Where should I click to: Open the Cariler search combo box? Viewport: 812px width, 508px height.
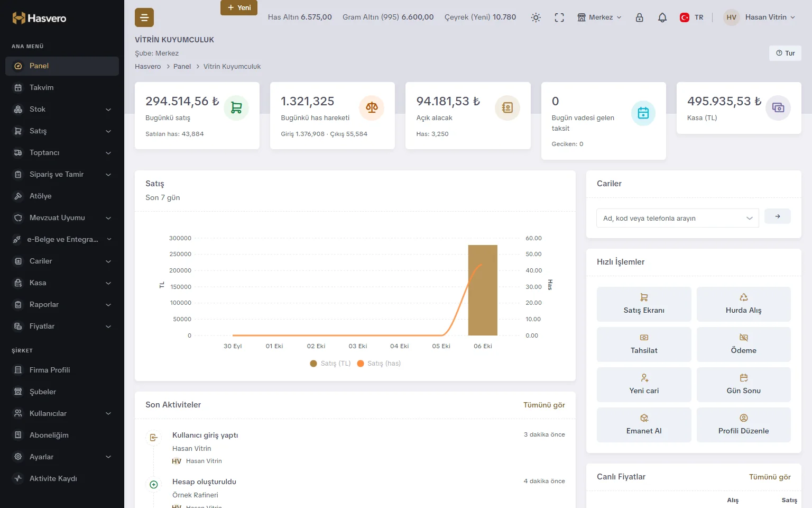coord(678,218)
